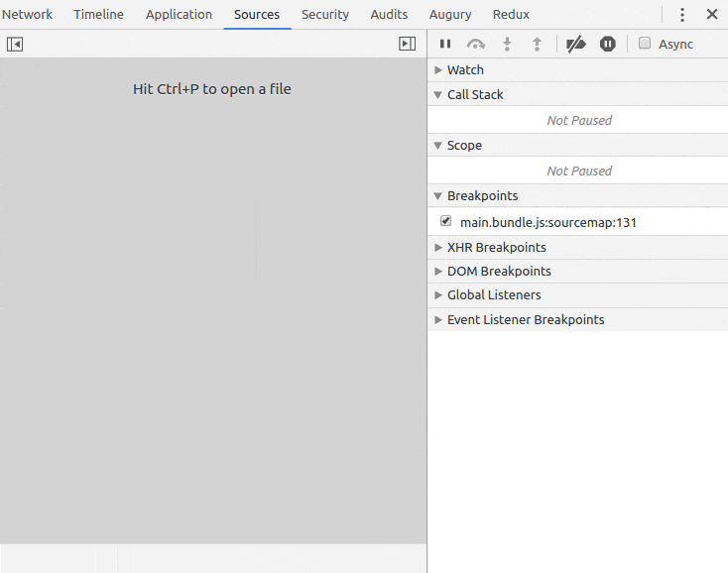Screen dimensions: 728x573
Task: Expand Global Listeners section
Action: point(577,295)
